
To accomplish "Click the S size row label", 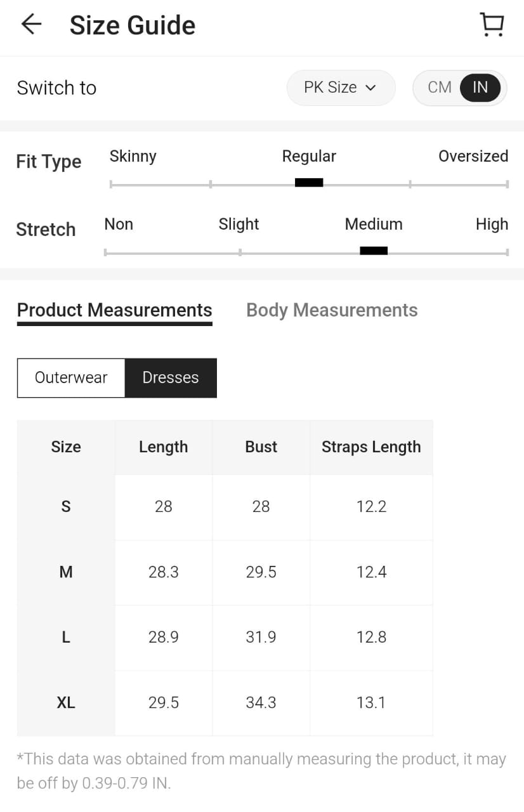I will click(x=66, y=507).
